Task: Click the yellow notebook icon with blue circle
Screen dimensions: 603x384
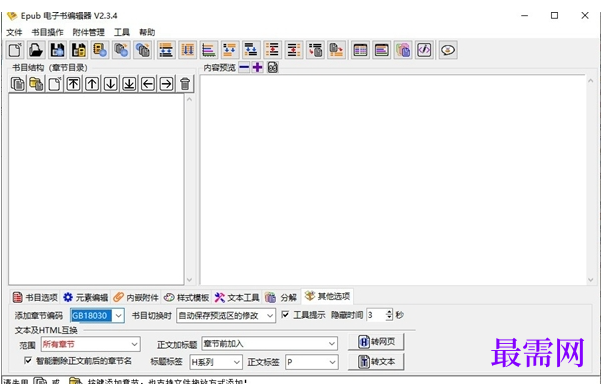Action: (x=100, y=50)
